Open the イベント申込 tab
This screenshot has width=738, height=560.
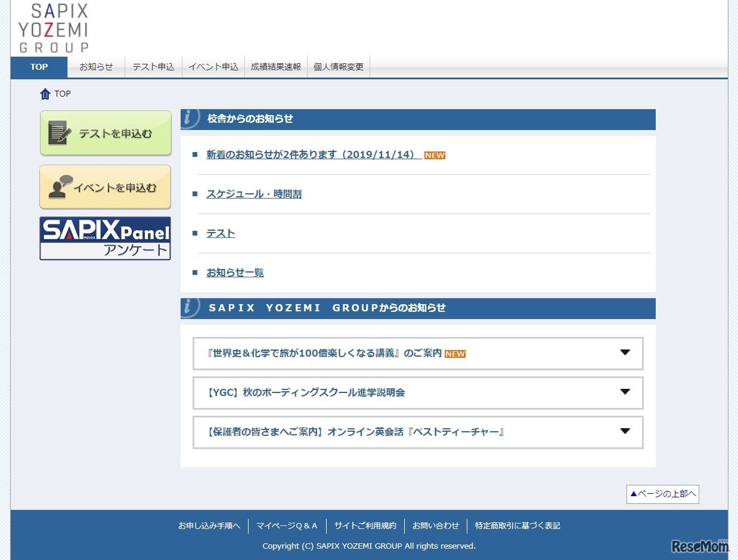click(213, 67)
